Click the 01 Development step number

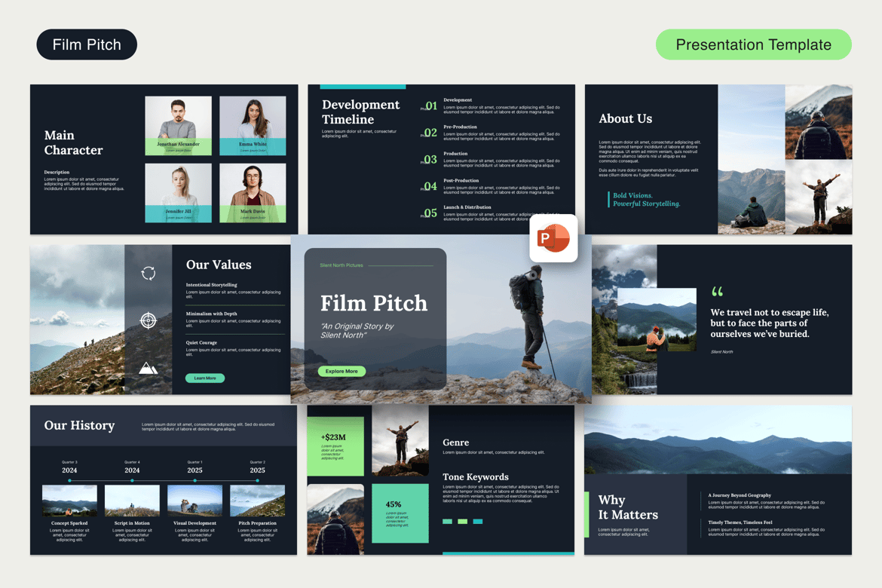[x=431, y=106]
